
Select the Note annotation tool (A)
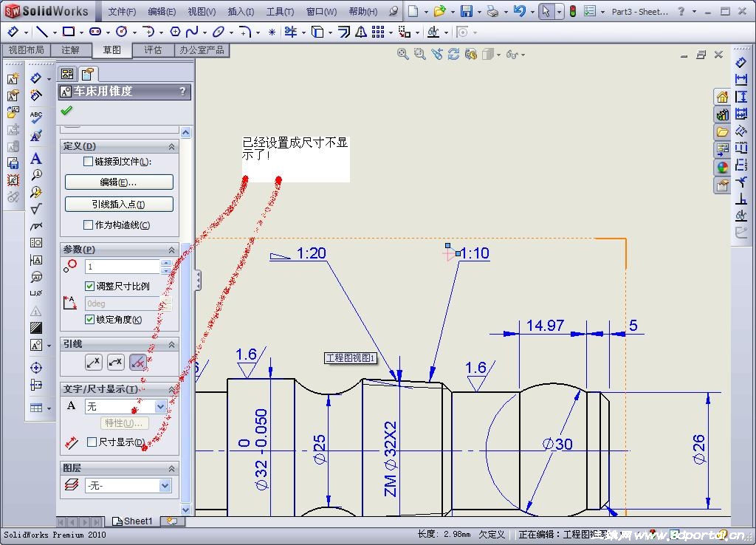pyautogui.click(x=35, y=158)
